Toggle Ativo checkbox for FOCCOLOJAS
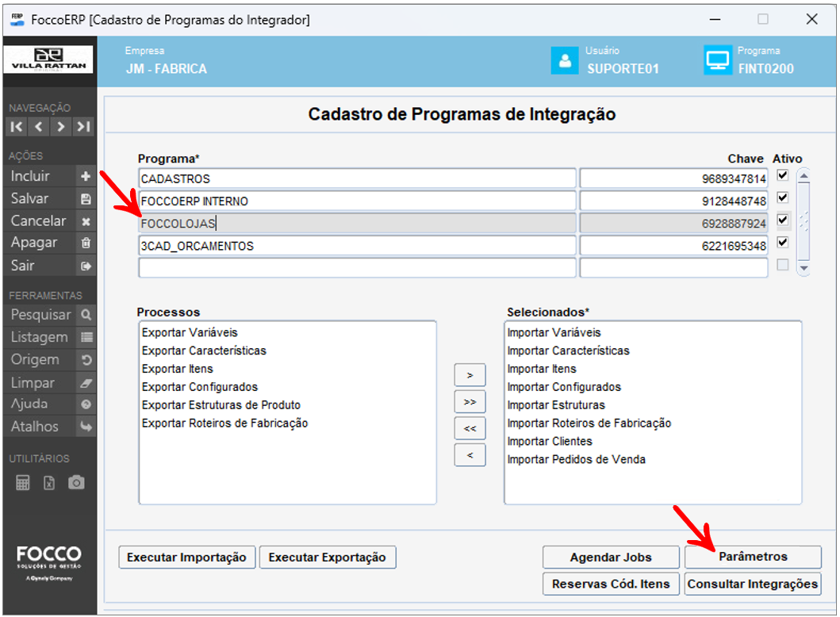This screenshot has height=617, width=840. click(x=783, y=220)
